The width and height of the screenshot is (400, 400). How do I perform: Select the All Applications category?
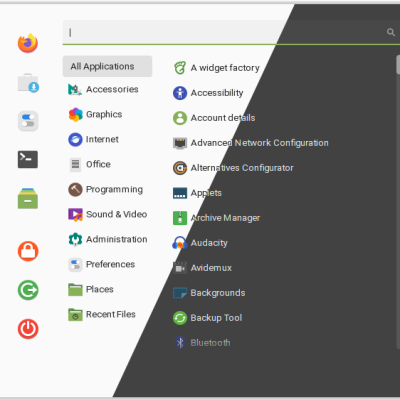[x=107, y=66]
